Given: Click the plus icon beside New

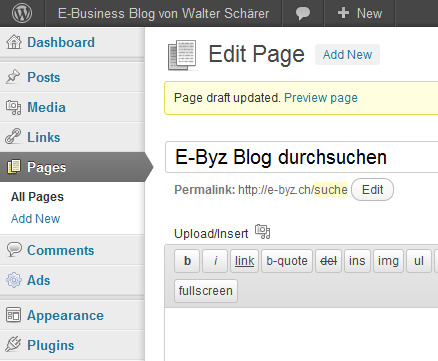Looking at the screenshot, I should tap(343, 13).
